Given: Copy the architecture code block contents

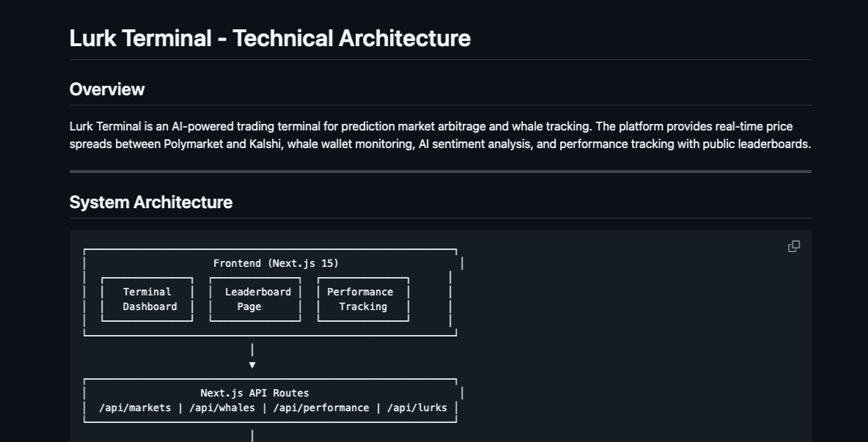Looking at the screenshot, I should tap(793, 246).
